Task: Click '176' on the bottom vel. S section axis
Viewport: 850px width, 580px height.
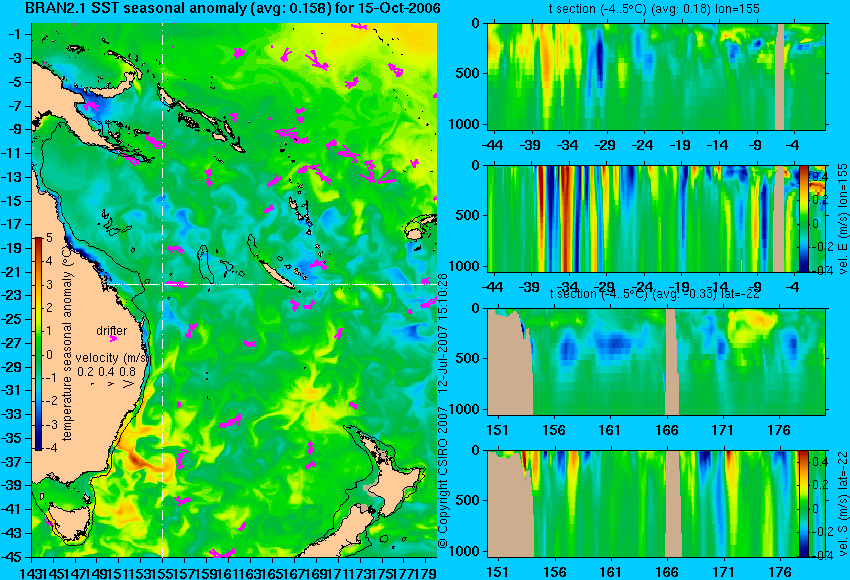Action: coord(780,572)
